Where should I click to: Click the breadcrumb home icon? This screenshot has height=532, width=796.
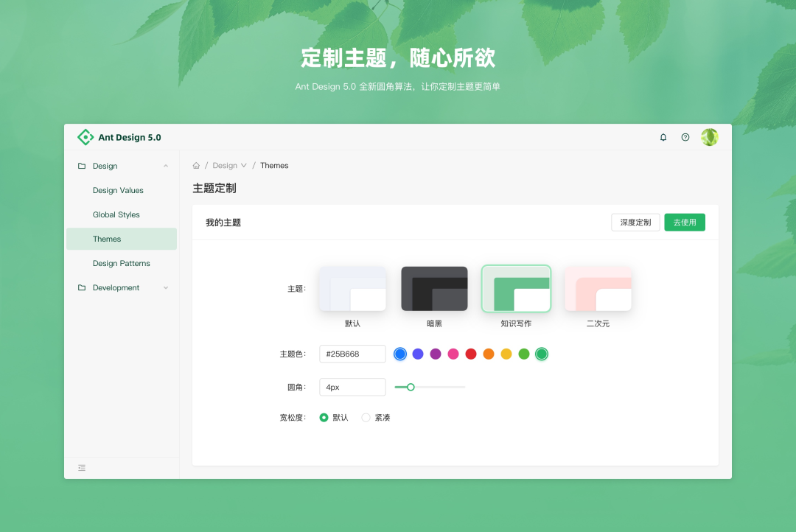(x=196, y=166)
